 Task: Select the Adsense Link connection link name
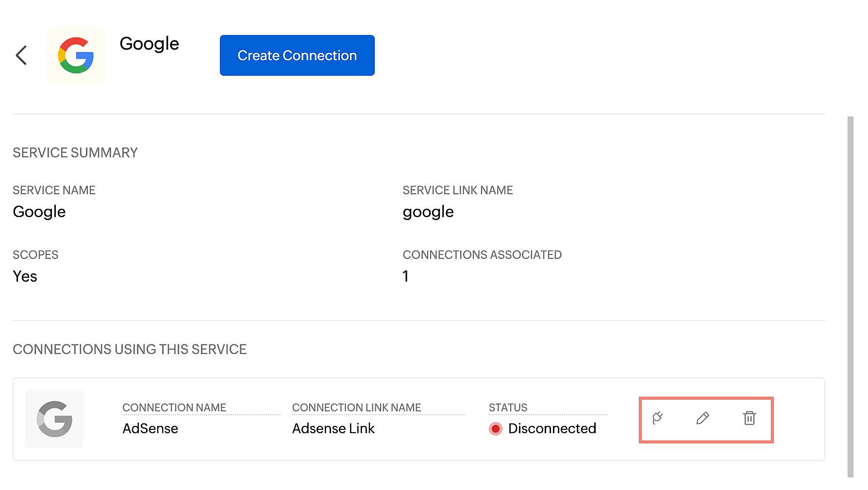(x=333, y=429)
